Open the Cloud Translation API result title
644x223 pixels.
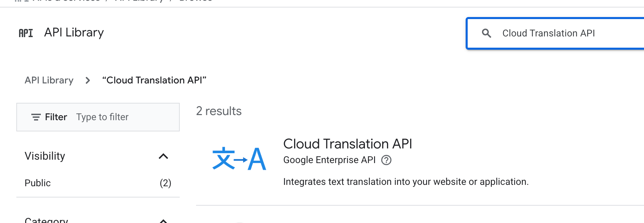[348, 144]
